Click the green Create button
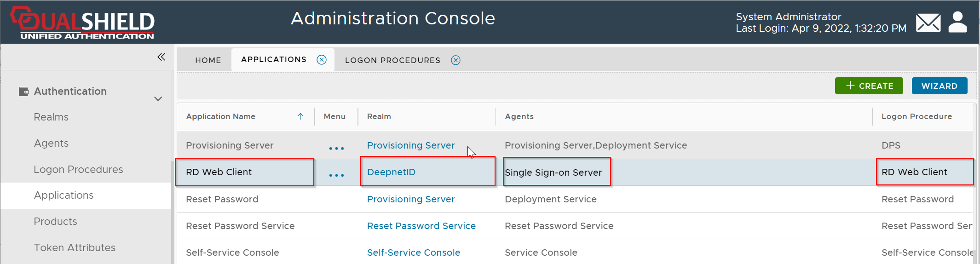Viewport: 980px width, 264px height. (x=869, y=86)
